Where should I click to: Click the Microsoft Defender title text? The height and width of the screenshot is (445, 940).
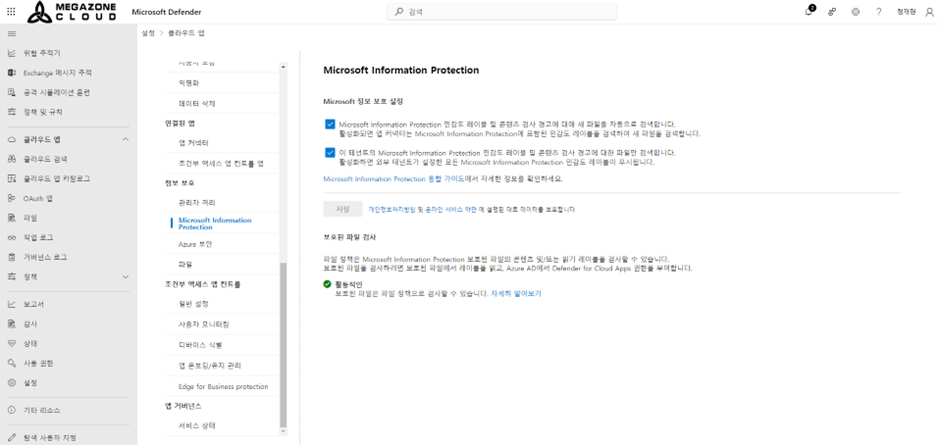click(x=166, y=12)
